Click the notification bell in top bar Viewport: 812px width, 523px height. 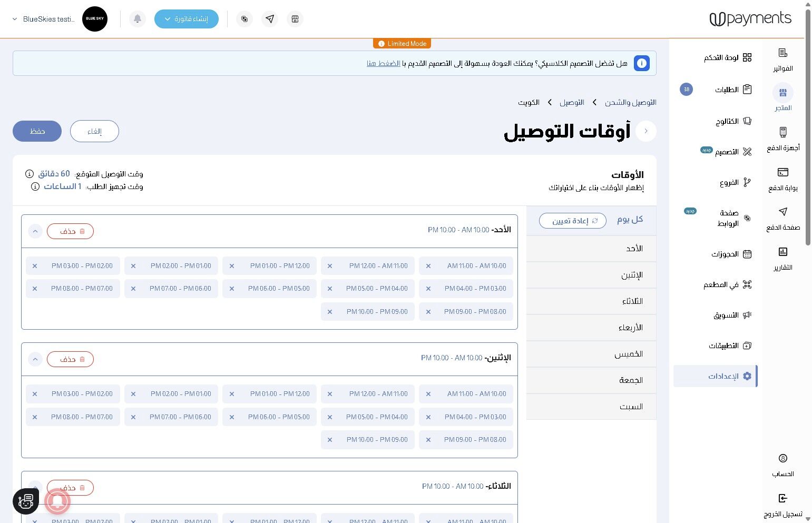(138, 19)
